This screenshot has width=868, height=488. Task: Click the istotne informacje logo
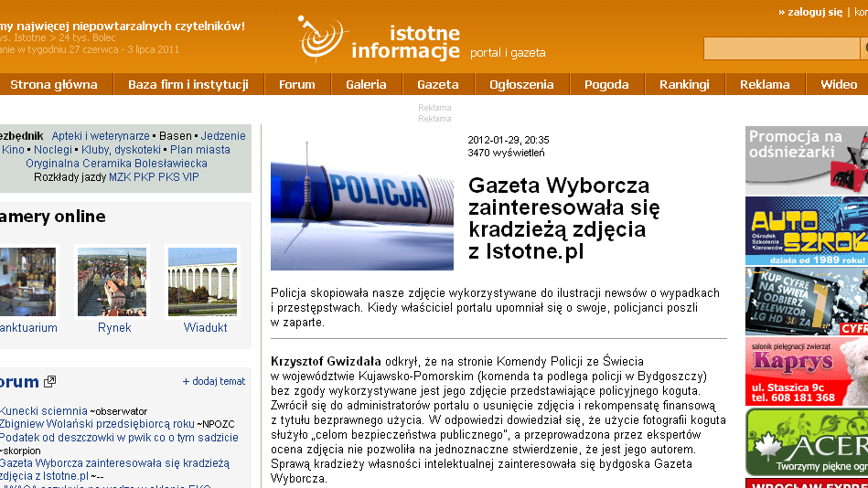(380, 38)
